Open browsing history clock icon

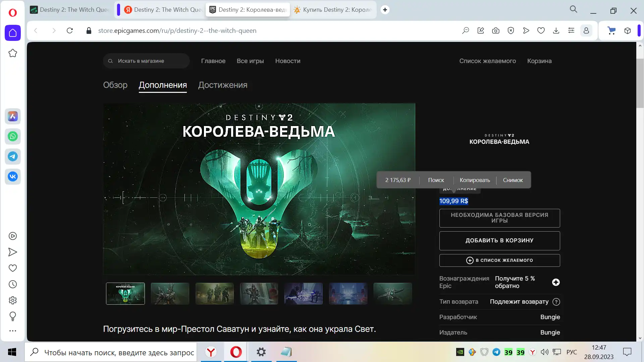13,284
